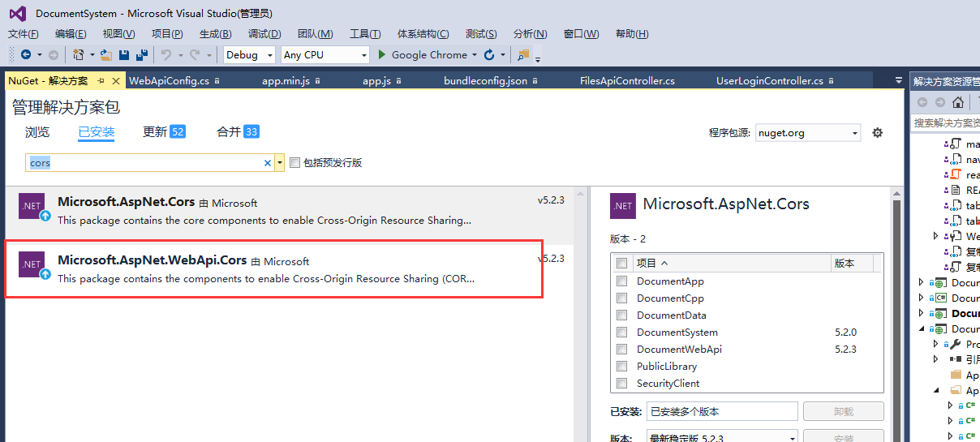Check the DocumentData project checkbox
The height and width of the screenshot is (442, 980).
pos(621,315)
